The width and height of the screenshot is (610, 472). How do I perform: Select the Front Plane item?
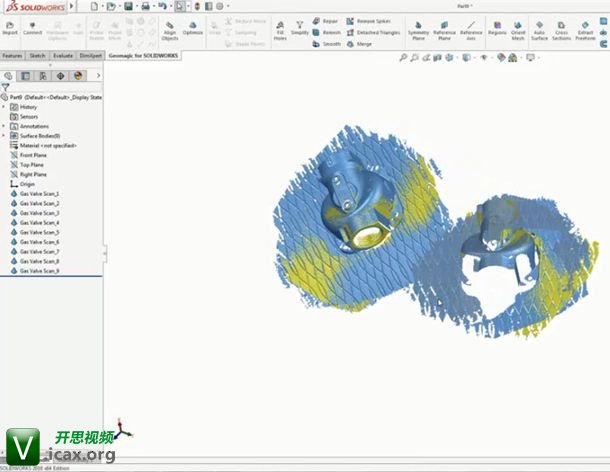tap(33, 155)
